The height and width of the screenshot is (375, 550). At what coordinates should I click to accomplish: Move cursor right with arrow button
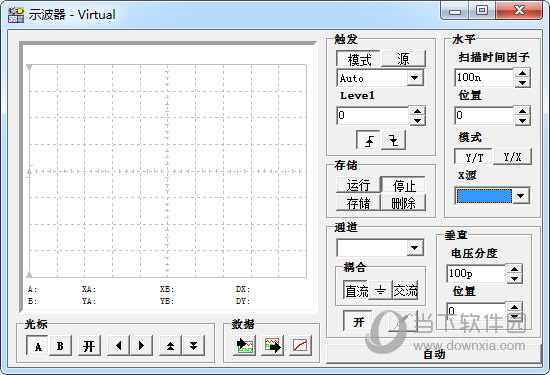coord(141,346)
